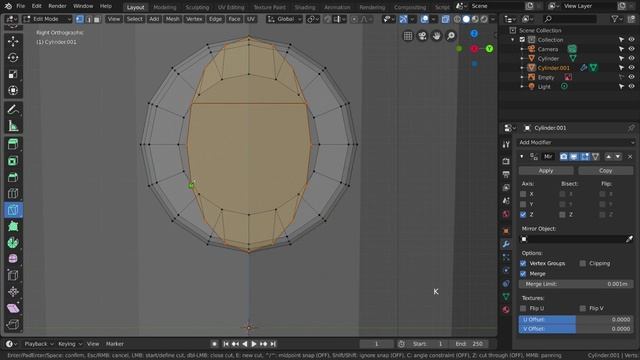Jump to the timeline end frame
This screenshot has width=640, height=360.
pyautogui.click(x=273, y=344)
